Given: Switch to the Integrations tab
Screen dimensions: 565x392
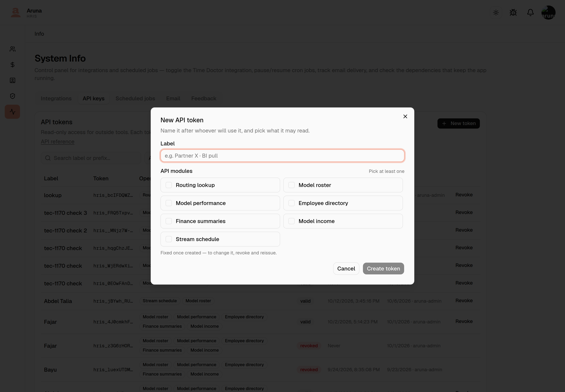Looking at the screenshot, I should (56, 99).
